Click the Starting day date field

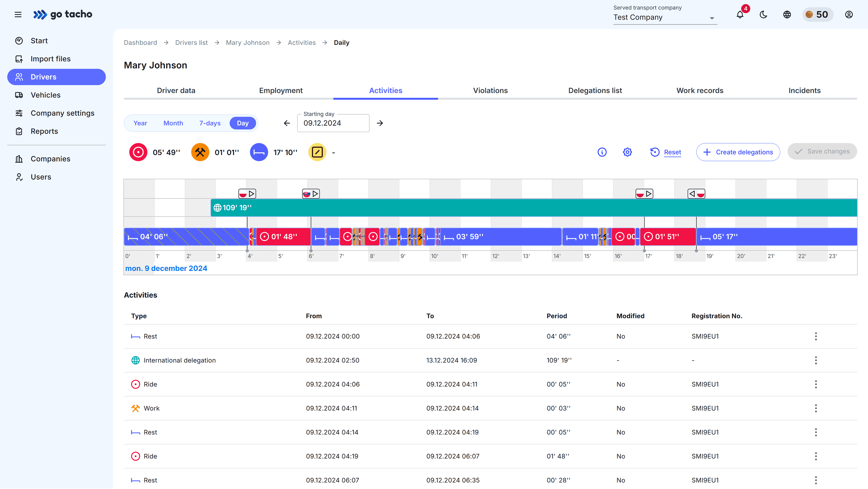tap(333, 123)
